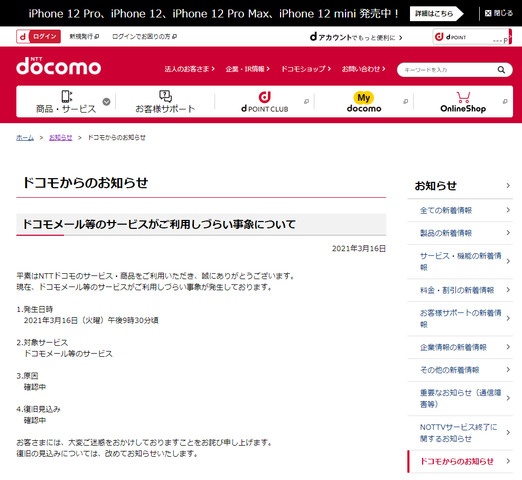The width and height of the screenshot is (522, 480).
Task: Click 新規発行 link
Action: coord(84,36)
